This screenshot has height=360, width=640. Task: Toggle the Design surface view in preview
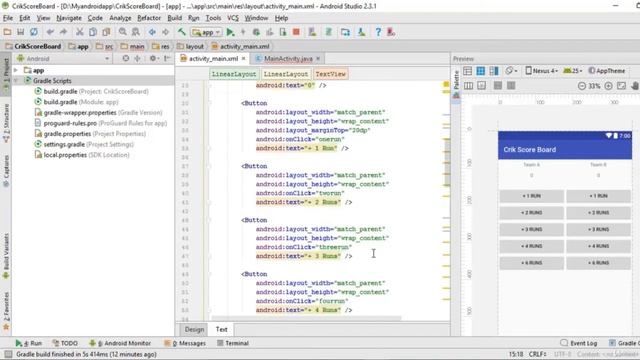coord(467,71)
